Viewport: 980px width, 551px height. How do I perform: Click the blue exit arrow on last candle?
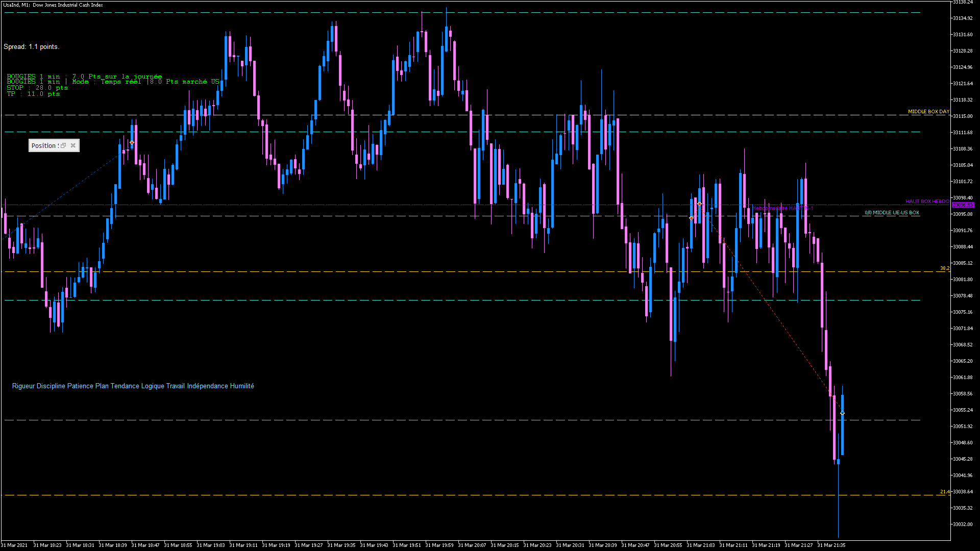point(842,413)
